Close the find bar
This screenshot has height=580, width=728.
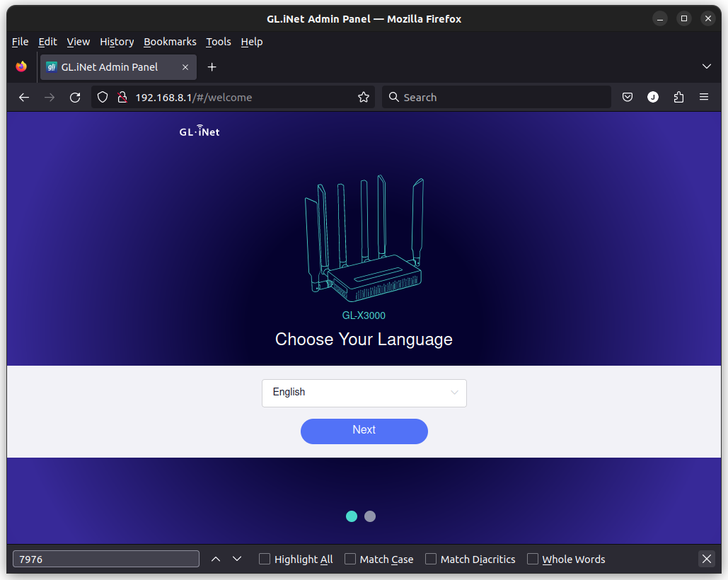tap(706, 559)
